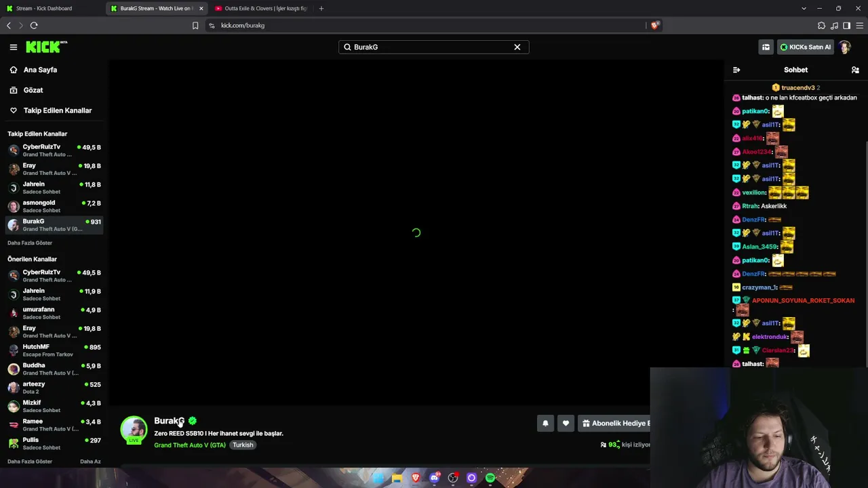Viewport: 868px width, 488px height.
Task: Toggle browser sidebar panel
Action: pos(846,26)
